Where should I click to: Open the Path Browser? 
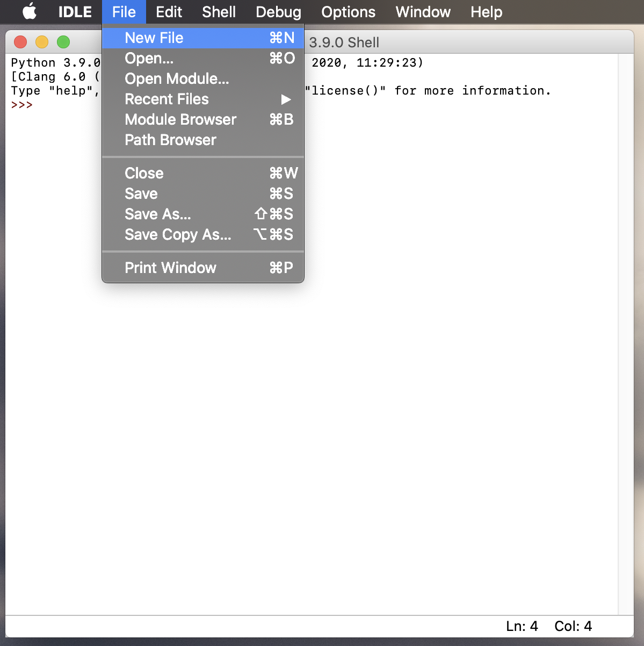click(170, 140)
